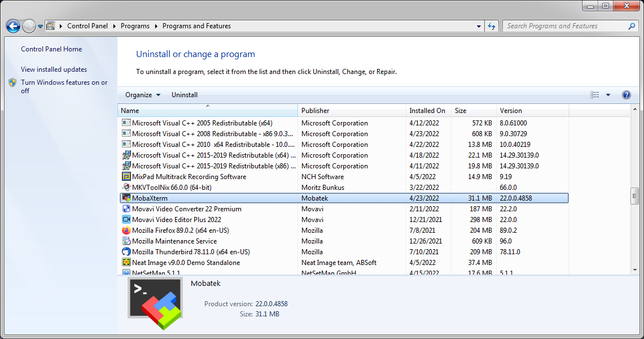
Task: Select the Programs breadcrumb
Action: coord(135,26)
